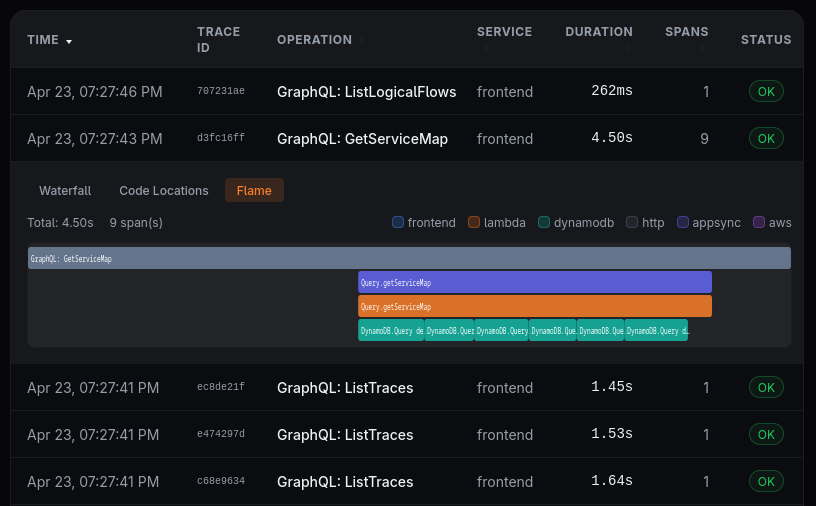Image resolution: width=816 pixels, height=506 pixels.
Task: Collapse the GraphQL: GetServiceMap trace row
Action: [407, 138]
